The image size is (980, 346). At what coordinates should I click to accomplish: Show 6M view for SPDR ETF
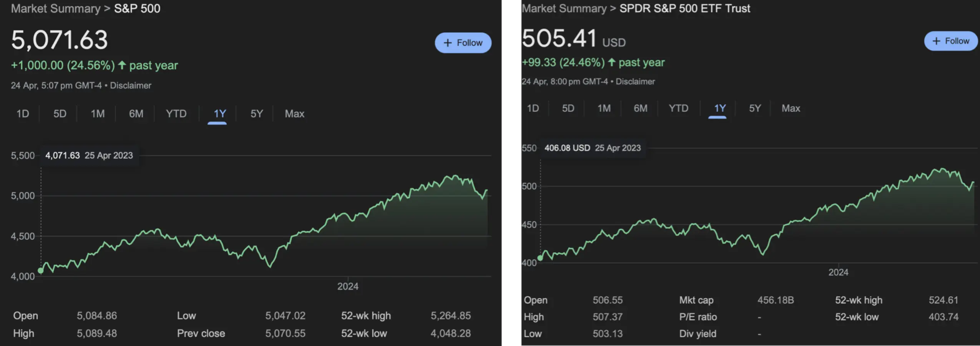point(640,108)
